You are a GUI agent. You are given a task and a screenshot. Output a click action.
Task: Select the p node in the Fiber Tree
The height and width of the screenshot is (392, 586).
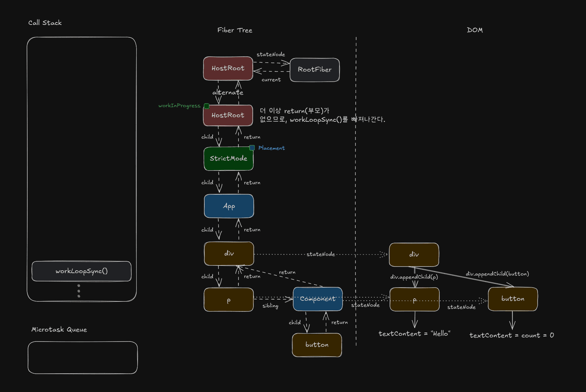point(229,300)
